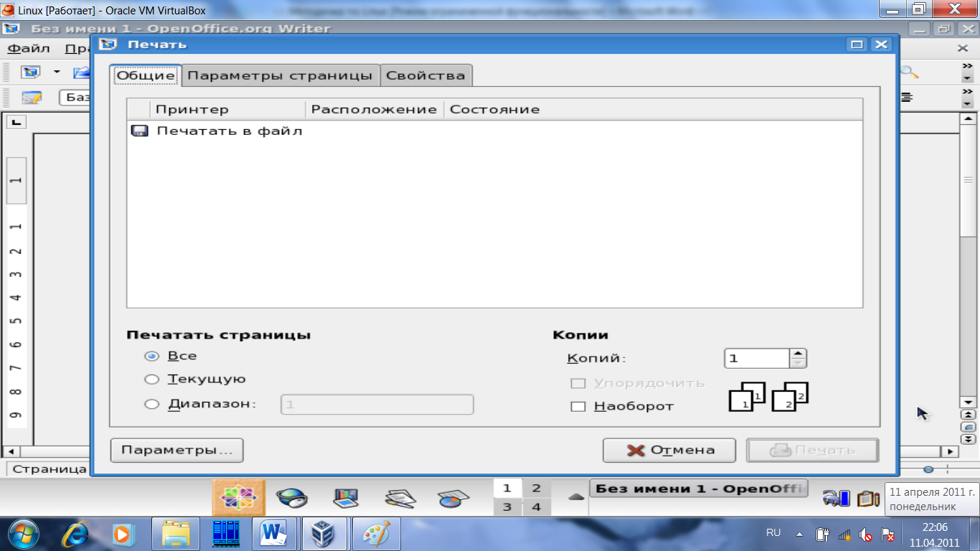Select the Все pages radio button
The height and width of the screenshot is (551, 980).
[x=151, y=356]
